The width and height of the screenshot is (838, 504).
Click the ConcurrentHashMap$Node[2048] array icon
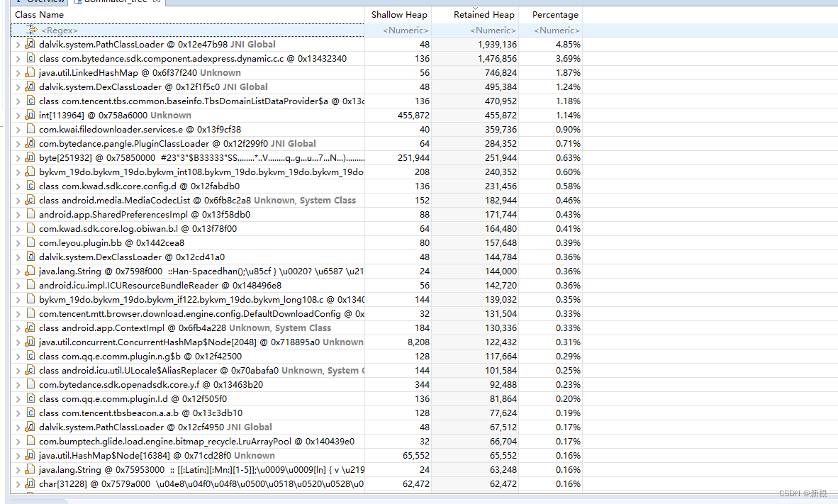click(x=30, y=342)
